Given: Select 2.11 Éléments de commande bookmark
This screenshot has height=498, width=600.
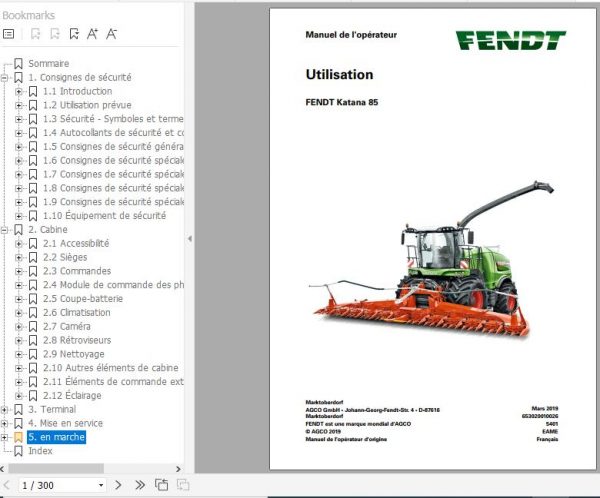Looking at the screenshot, I should pyautogui.click(x=113, y=382).
